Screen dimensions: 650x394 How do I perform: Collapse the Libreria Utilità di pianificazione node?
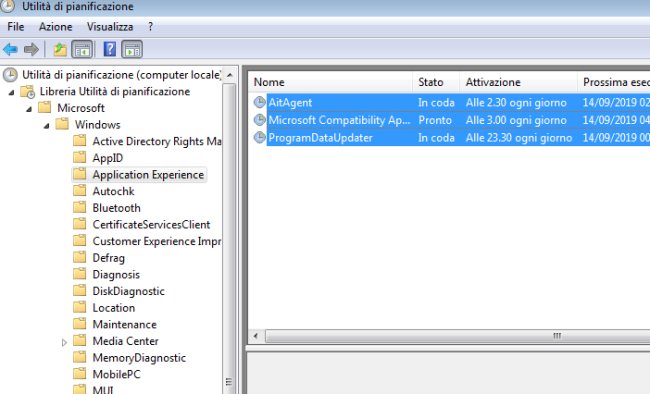pyautogui.click(x=12, y=92)
